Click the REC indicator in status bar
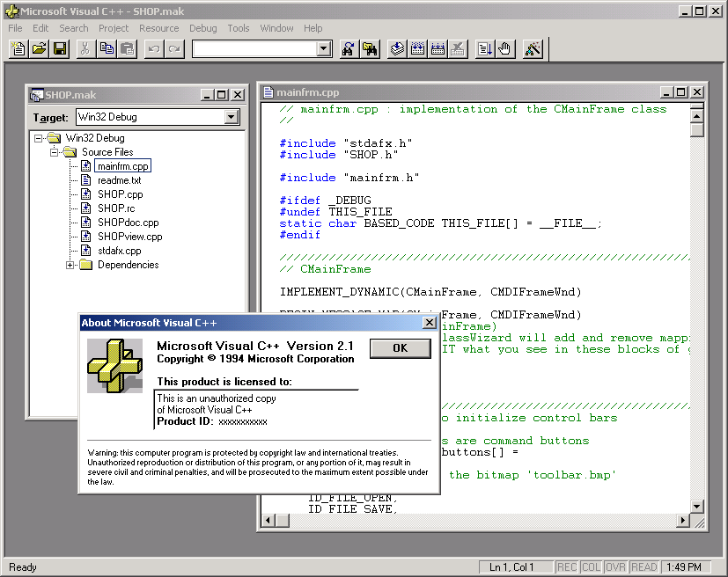The image size is (728, 577). pyautogui.click(x=566, y=567)
